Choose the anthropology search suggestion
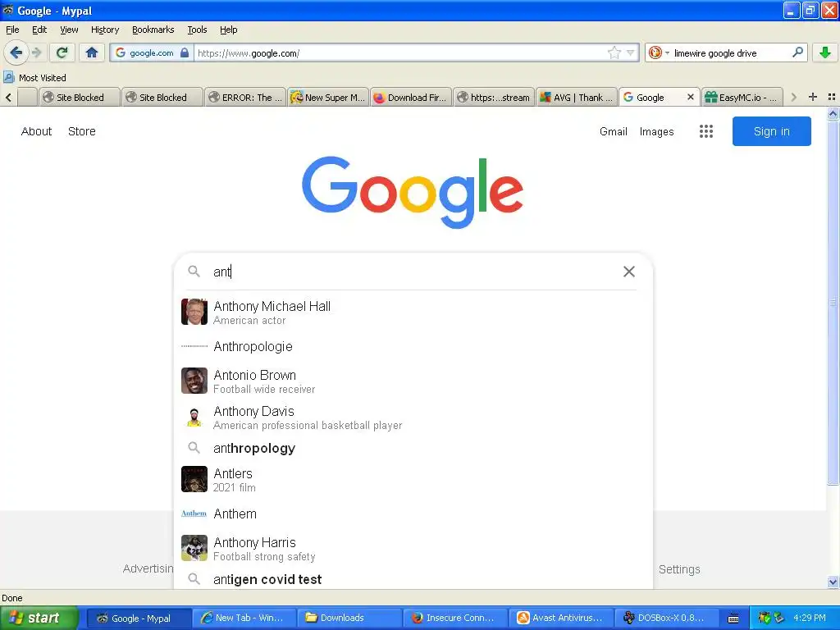The image size is (840, 630). click(x=413, y=448)
